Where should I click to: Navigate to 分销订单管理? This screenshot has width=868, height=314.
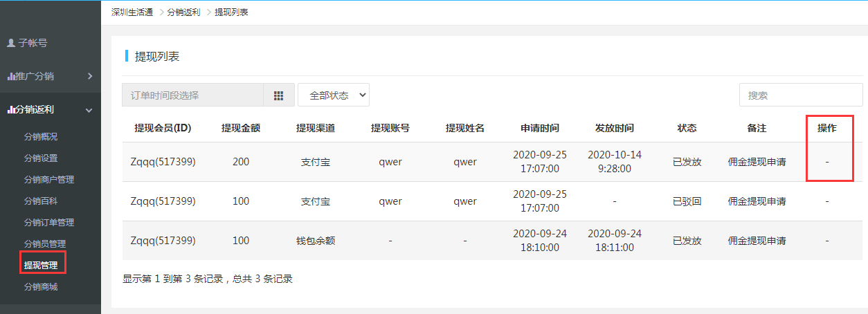pos(49,222)
